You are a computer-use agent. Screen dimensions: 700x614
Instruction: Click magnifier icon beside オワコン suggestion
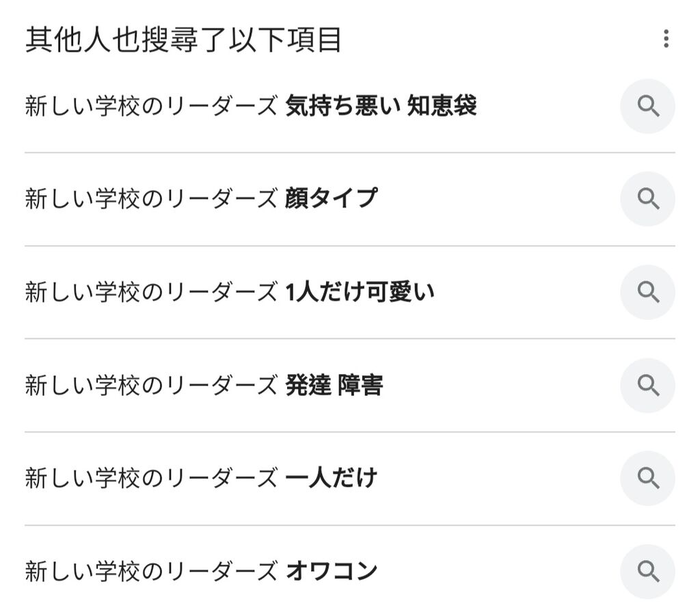647,572
